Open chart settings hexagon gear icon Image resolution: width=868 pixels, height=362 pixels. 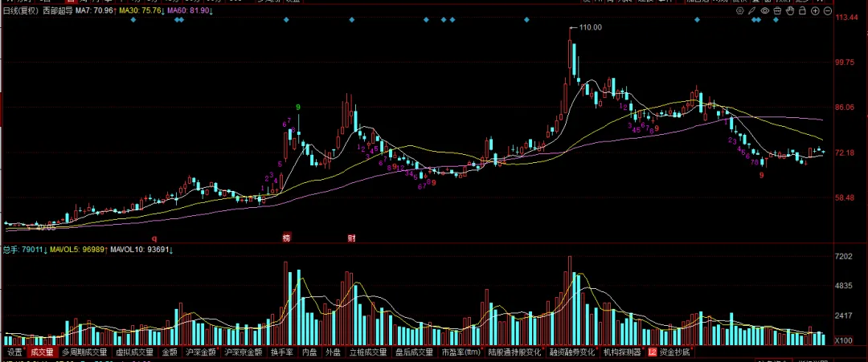(x=739, y=10)
